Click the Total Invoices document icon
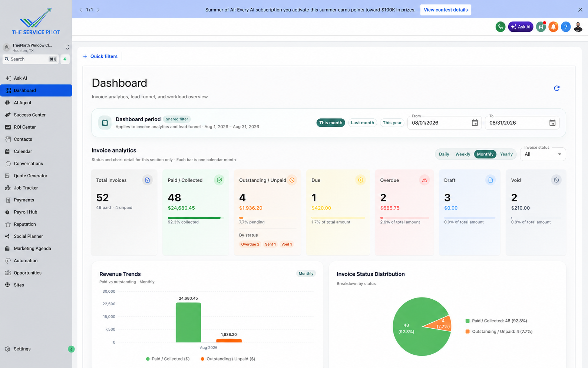Image resolution: width=588 pixels, height=368 pixels. (x=147, y=180)
